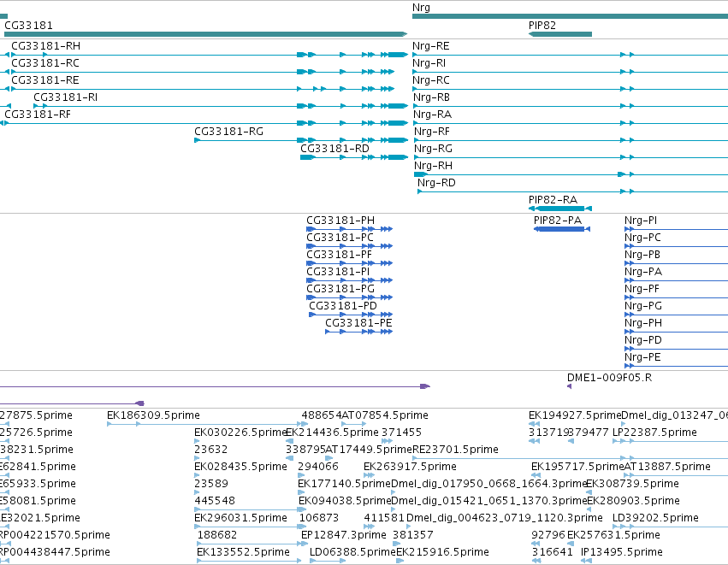Select the Nrg-RC transcript

[x=431, y=80]
